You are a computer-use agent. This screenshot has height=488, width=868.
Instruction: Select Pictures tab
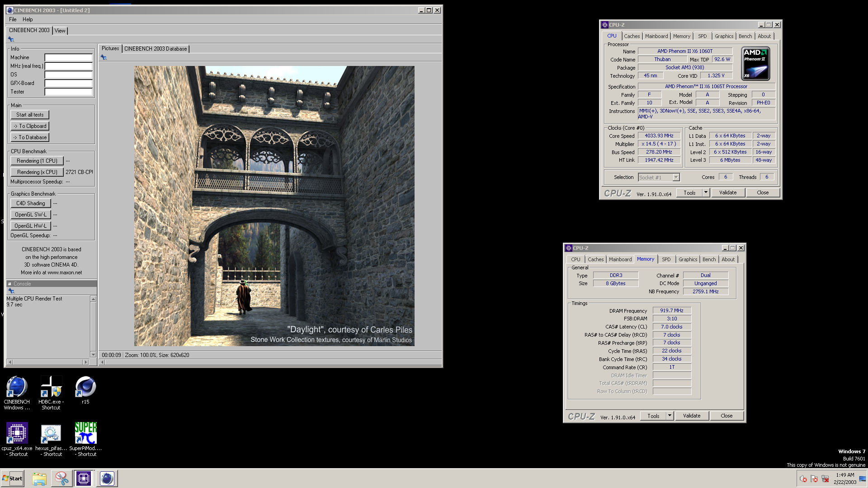coord(110,48)
